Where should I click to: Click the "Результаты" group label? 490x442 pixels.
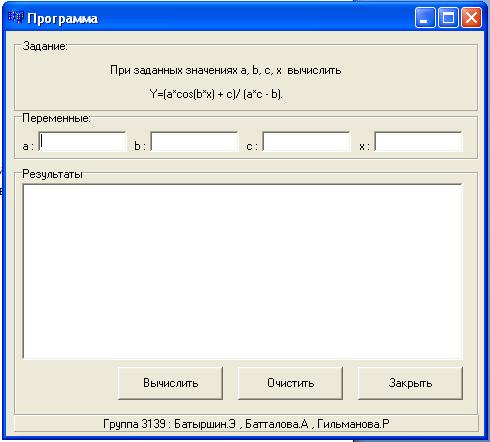click(x=52, y=174)
